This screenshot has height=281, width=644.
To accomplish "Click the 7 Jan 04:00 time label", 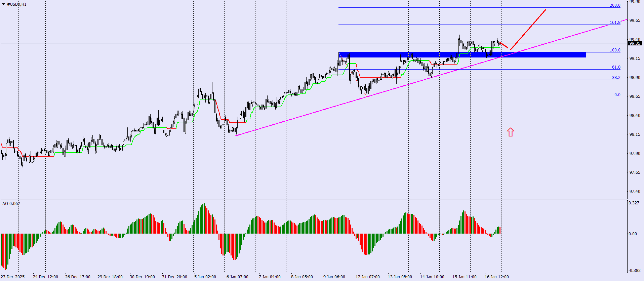I will 270,277.
